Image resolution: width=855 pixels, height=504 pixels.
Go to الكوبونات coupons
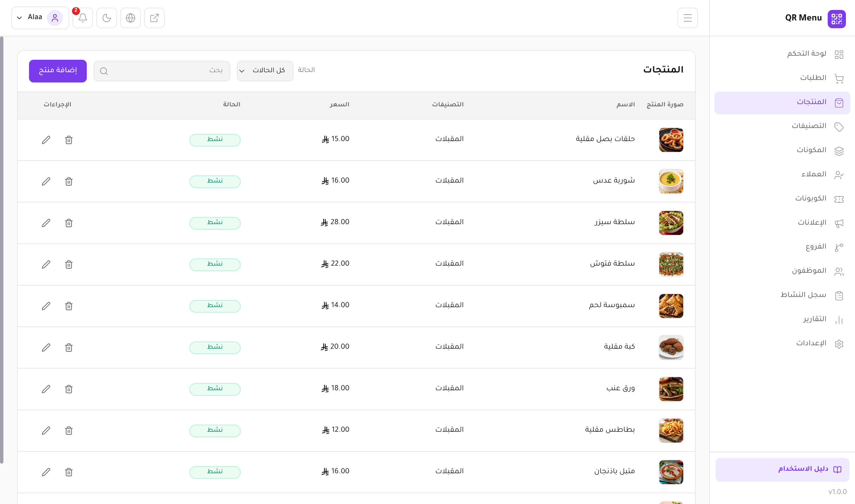782,199
